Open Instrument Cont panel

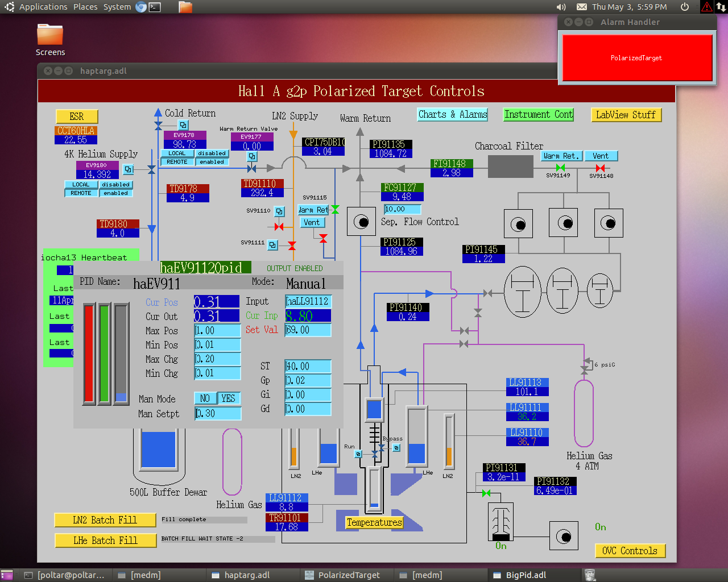(x=539, y=114)
